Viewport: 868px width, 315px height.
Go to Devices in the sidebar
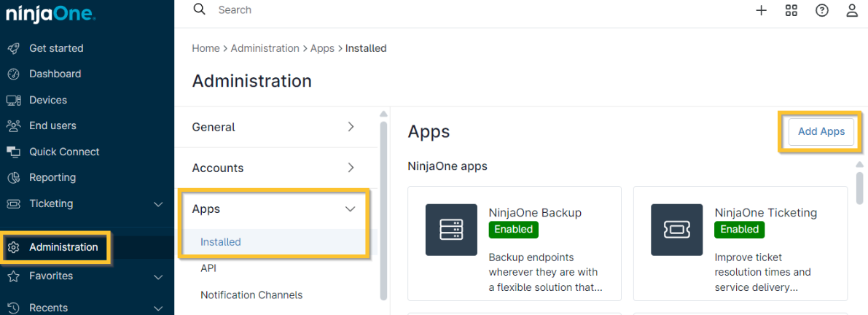coord(47,100)
